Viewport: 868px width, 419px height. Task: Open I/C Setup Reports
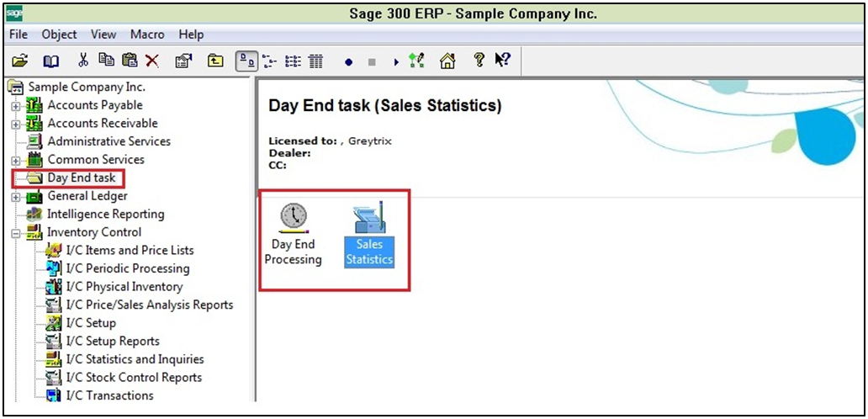pos(113,341)
